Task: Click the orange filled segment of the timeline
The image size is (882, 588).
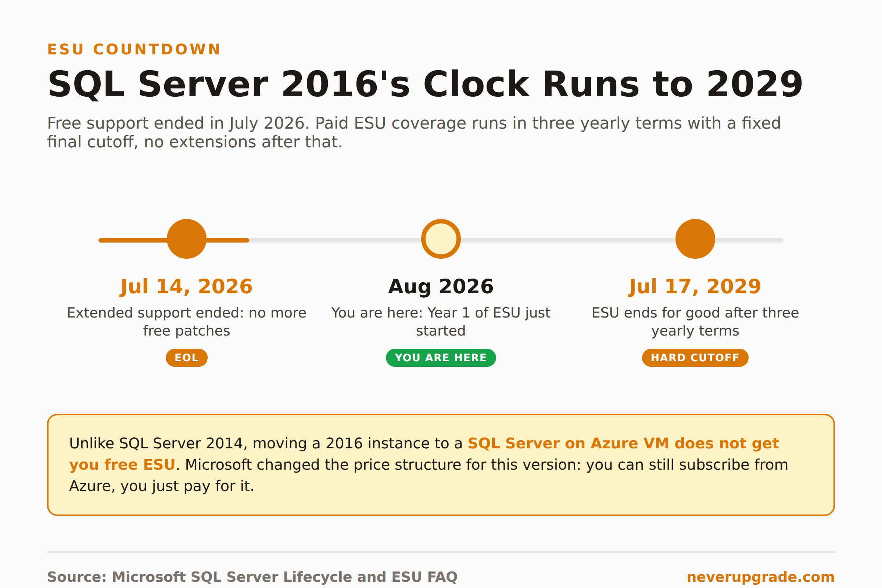Action: [x=173, y=240]
